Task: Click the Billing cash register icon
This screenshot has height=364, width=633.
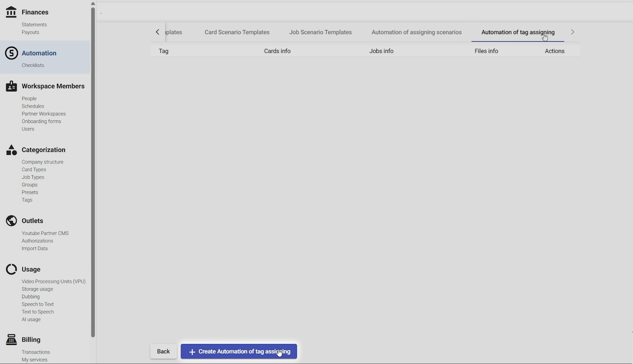Action: [x=11, y=339]
